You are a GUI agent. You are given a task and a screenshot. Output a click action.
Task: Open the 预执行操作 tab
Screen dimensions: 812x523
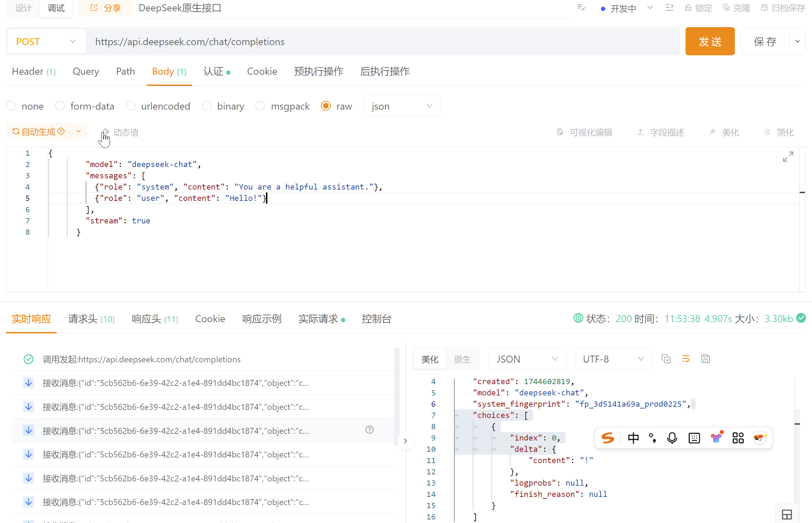(319, 72)
